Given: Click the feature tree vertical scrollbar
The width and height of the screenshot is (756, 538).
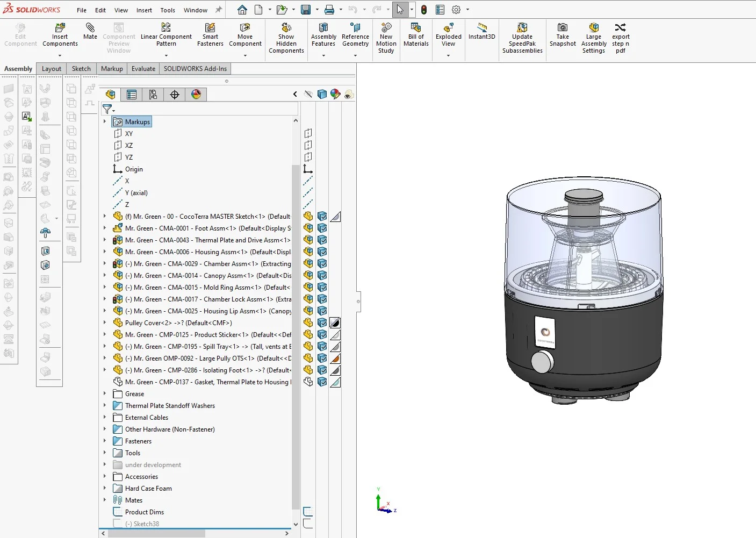Looking at the screenshot, I should tap(296, 337).
